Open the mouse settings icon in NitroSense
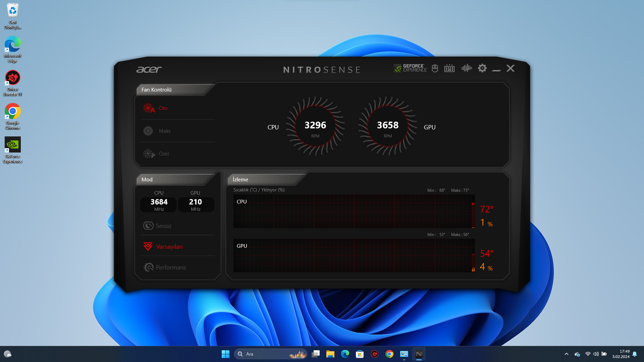The image size is (644, 362). point(435,68)
